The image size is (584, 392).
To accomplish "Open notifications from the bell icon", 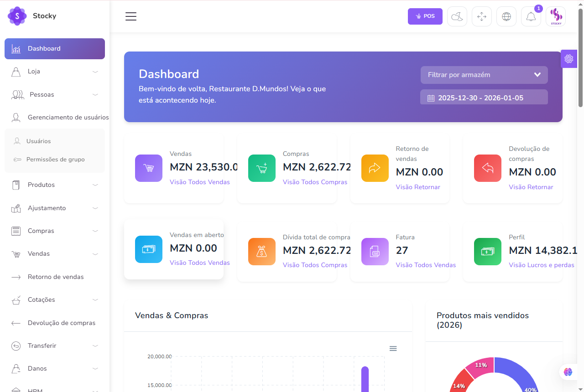I will pos(531,16).
